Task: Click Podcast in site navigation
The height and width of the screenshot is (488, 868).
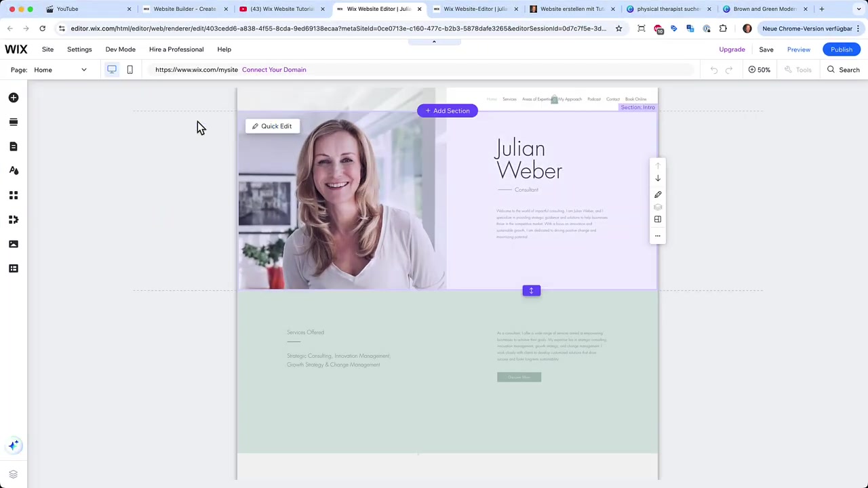Action: (x=594, y=99)
